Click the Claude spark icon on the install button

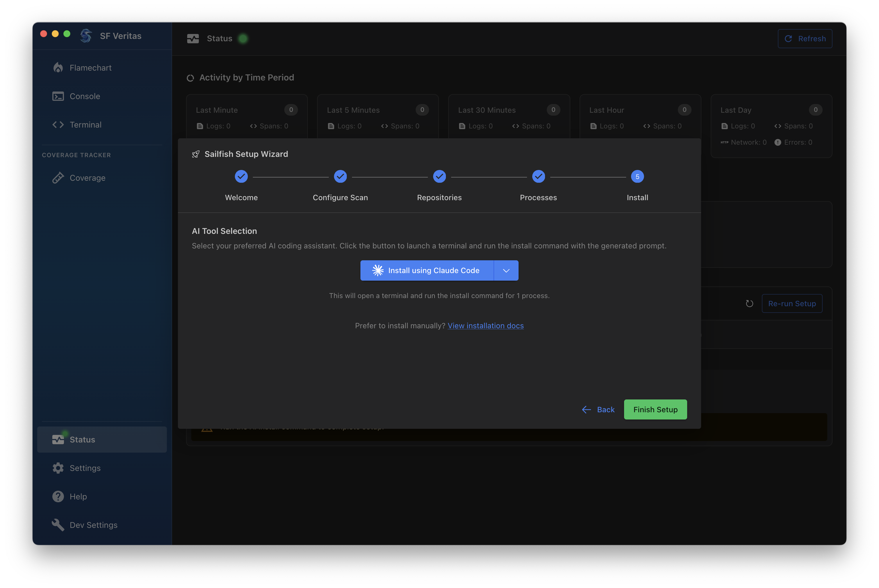click(378, 270)
